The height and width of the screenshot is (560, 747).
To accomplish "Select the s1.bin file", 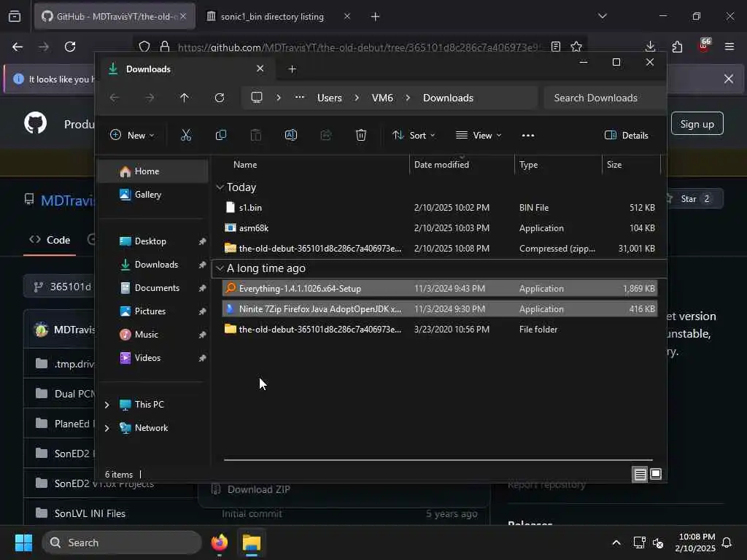I will click(x=439, y=208).
